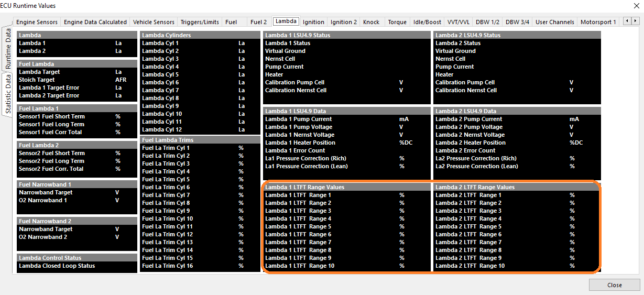
Task: Click the Lambda 1 Error Count row
Action: 347,150
